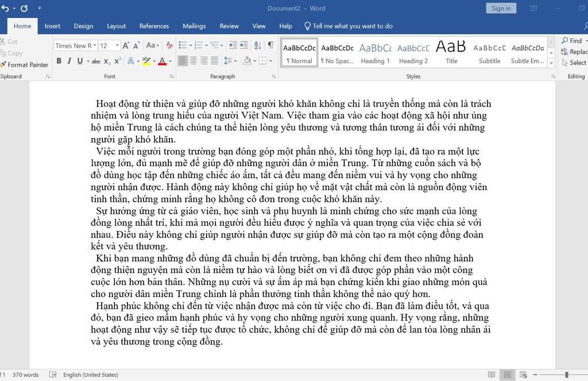Select Center alignment

193,60
